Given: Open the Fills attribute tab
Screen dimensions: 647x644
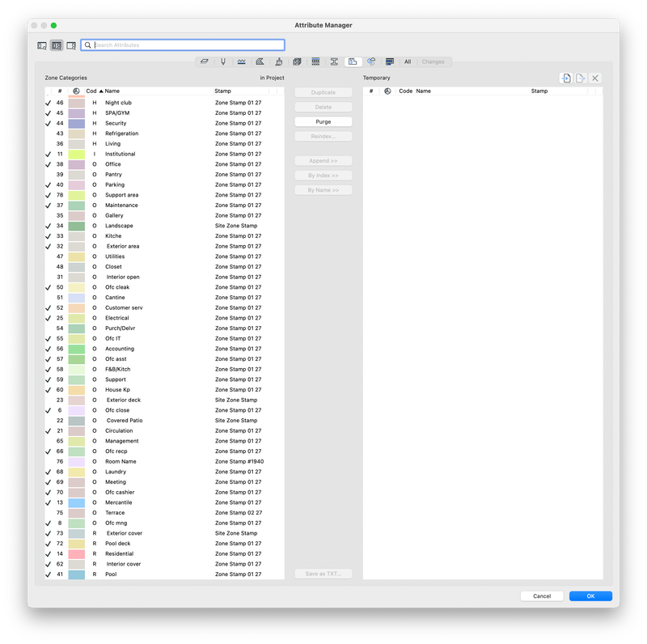Looking at the screenshot, I should (x=260, y=62).
